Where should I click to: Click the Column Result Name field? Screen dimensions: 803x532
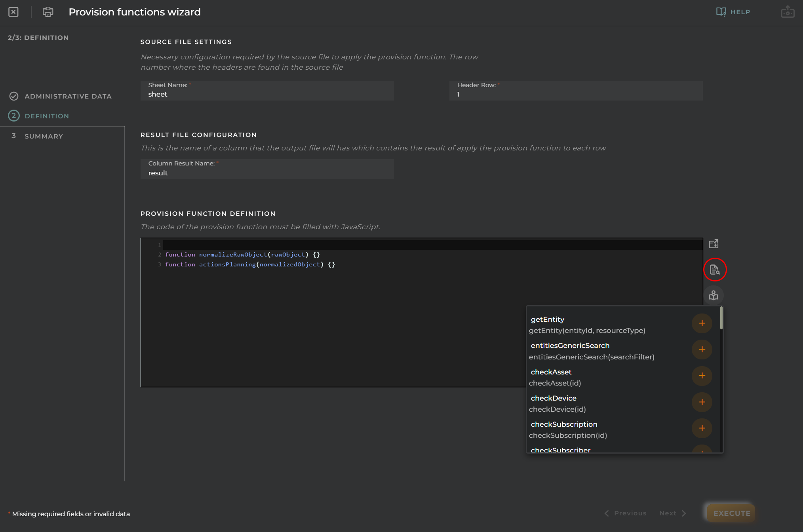[267, 169]
